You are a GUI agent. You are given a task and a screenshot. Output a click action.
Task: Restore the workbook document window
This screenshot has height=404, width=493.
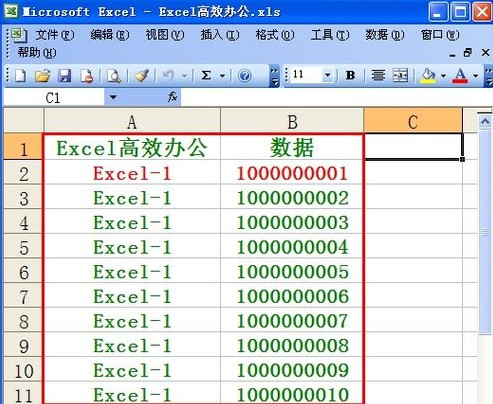468,53
